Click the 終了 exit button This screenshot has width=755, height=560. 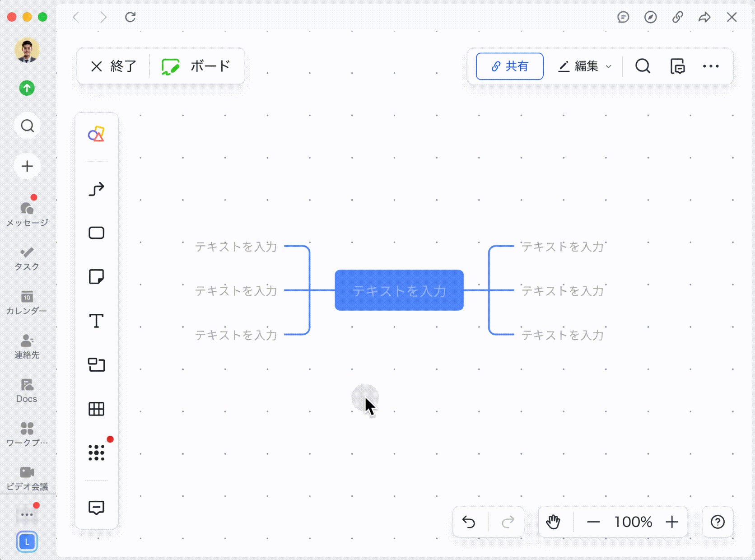tap(114, 66)
